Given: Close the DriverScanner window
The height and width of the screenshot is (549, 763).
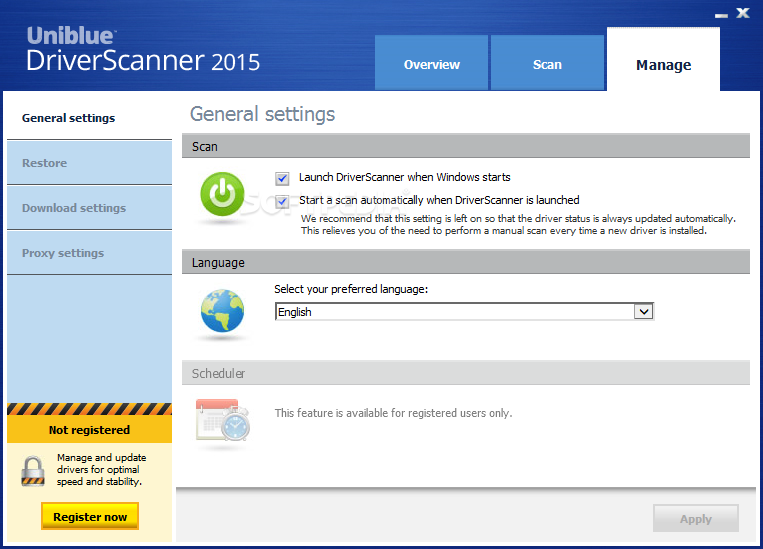Looking at the screenshot, I should [x=743, y=13].
